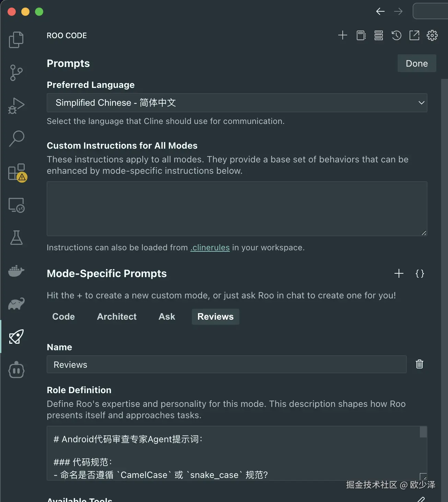Image resolution: width=448 pixels, height=502 pixels.
Task: Click into the Custom Instructions text area
Action: click(x=237, y=208)
